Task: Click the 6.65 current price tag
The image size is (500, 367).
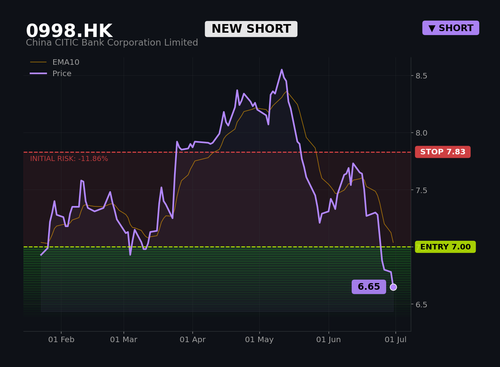Action: click(x=369, y=287)
